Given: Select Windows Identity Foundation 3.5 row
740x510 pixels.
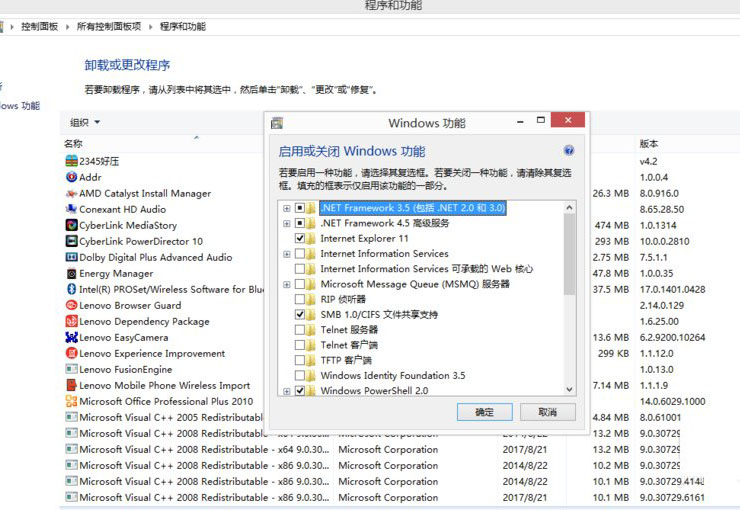Looking at the screenshot, I should [x=393, y=376].
